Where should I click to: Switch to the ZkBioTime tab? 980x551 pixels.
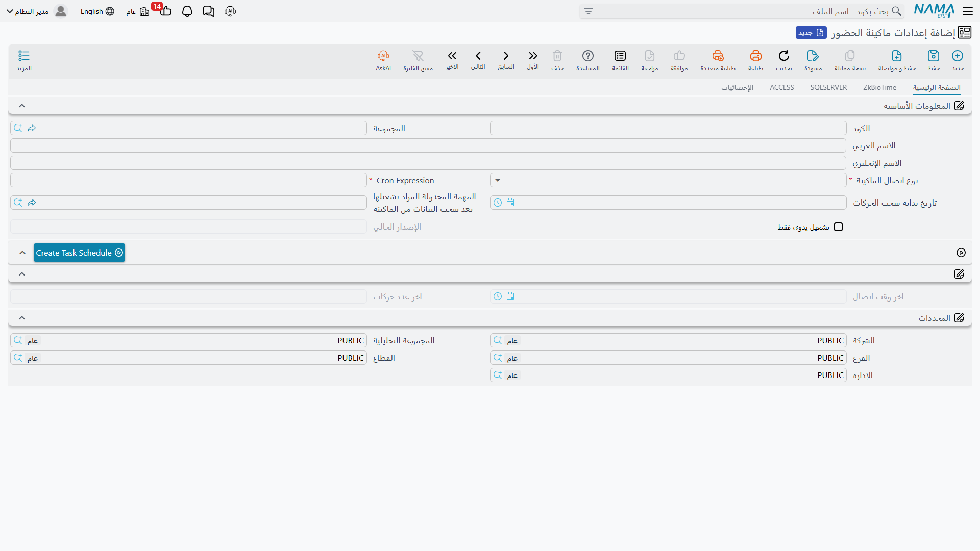coord(879,87)
